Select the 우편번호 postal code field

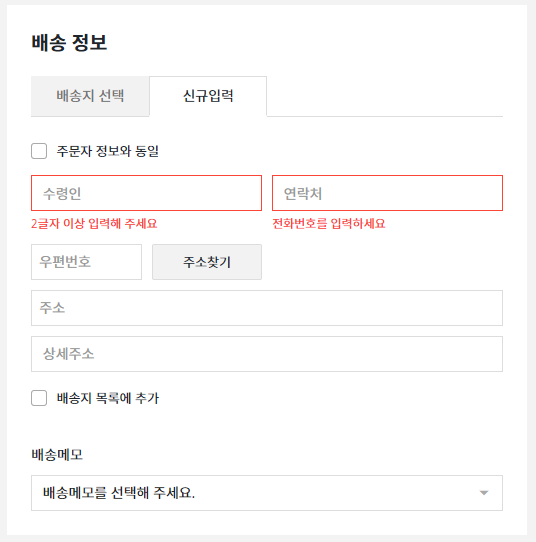click(x=86, y=262)
